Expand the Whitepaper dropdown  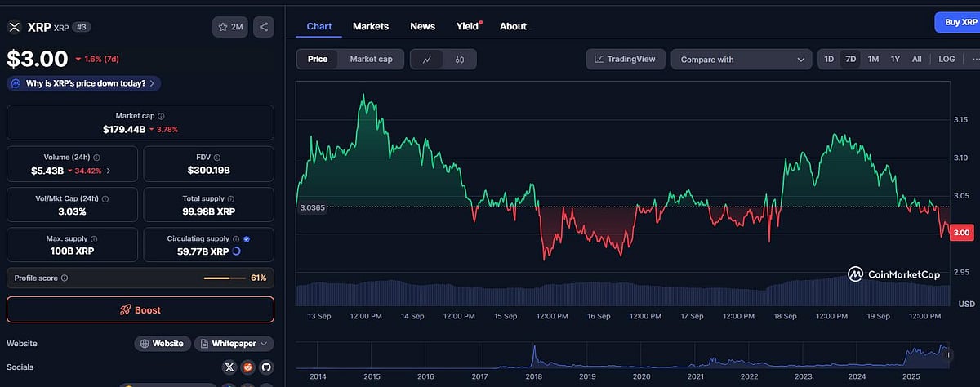(234, 344)
